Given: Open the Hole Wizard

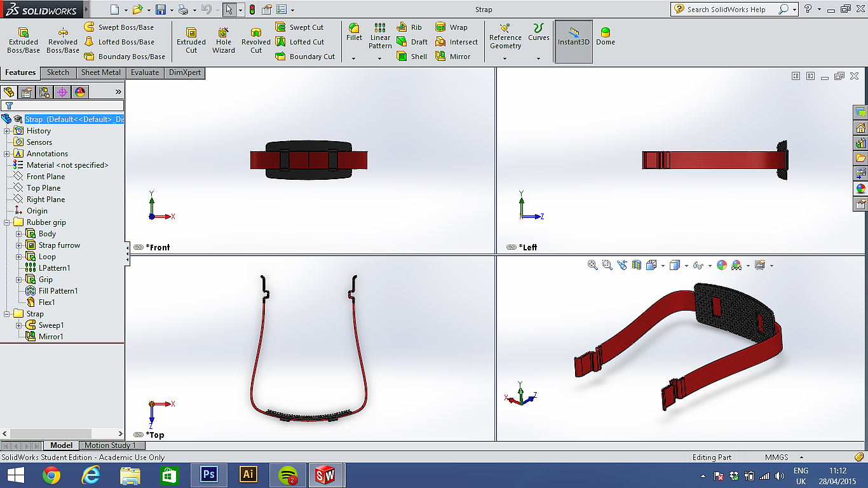Looking at the screenshot, I should (224, 41).
